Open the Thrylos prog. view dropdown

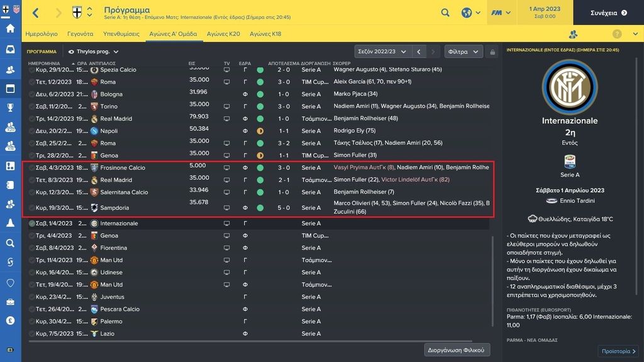point(93,52)
